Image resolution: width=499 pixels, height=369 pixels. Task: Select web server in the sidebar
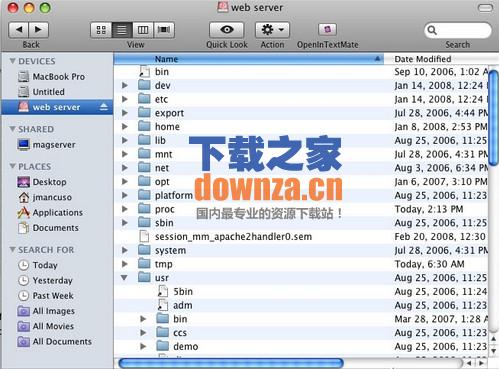pos(57,107)
